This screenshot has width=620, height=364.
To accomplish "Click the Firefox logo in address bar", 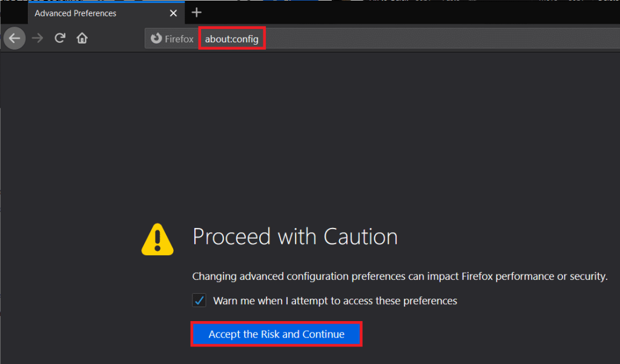I will point(156,39).
